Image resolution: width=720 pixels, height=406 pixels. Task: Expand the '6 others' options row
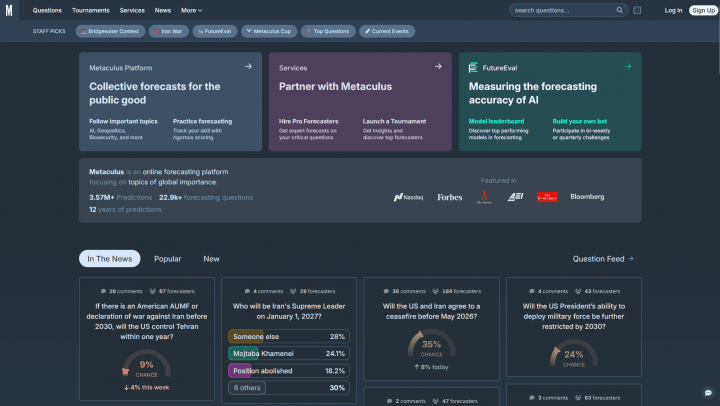[x=288, y=388]
